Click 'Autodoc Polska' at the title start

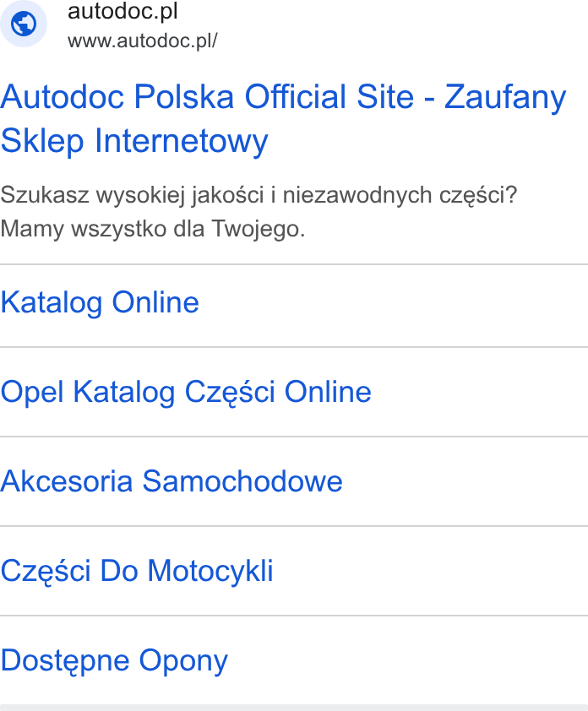point(117,97)
